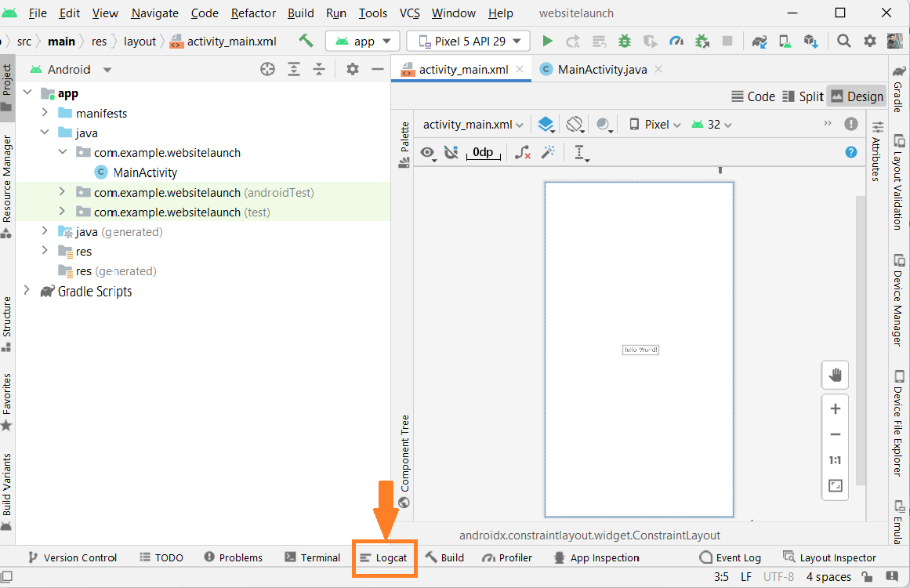Toggle autoconnect with the magnet icon
910x588 pixels.
(451, 152)
